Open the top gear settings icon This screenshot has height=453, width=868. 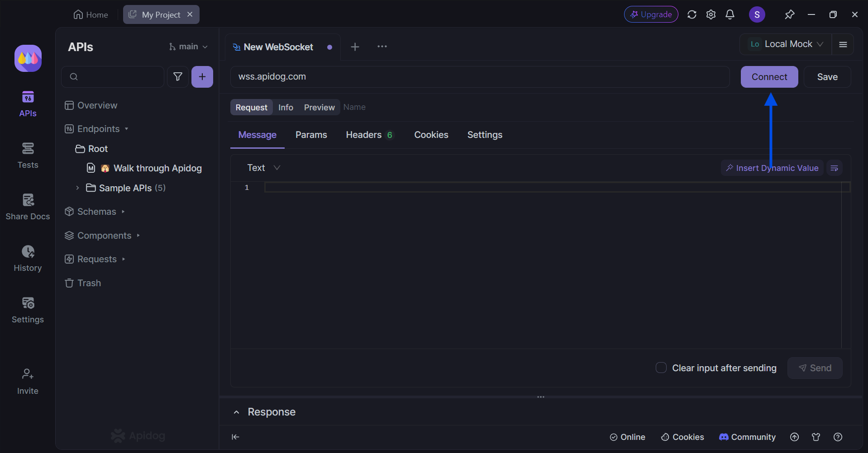click(x=711, y=14)
